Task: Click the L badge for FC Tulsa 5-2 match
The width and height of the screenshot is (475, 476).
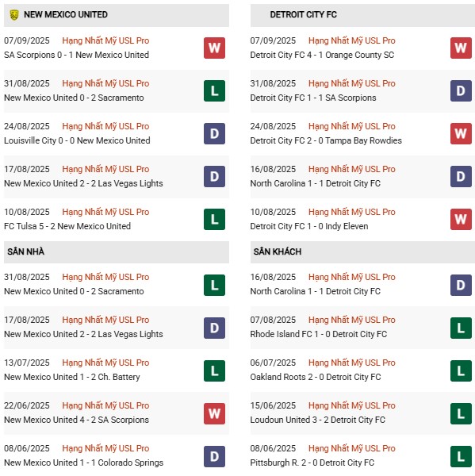Action: pyautogui.click(x=214, y=219)
